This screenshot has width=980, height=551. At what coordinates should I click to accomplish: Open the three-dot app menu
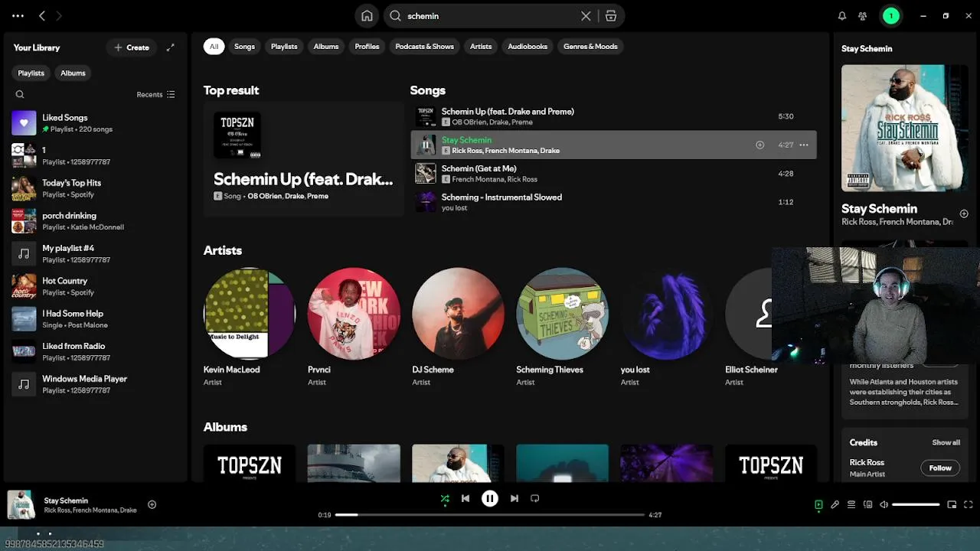[x=18, y=15]
